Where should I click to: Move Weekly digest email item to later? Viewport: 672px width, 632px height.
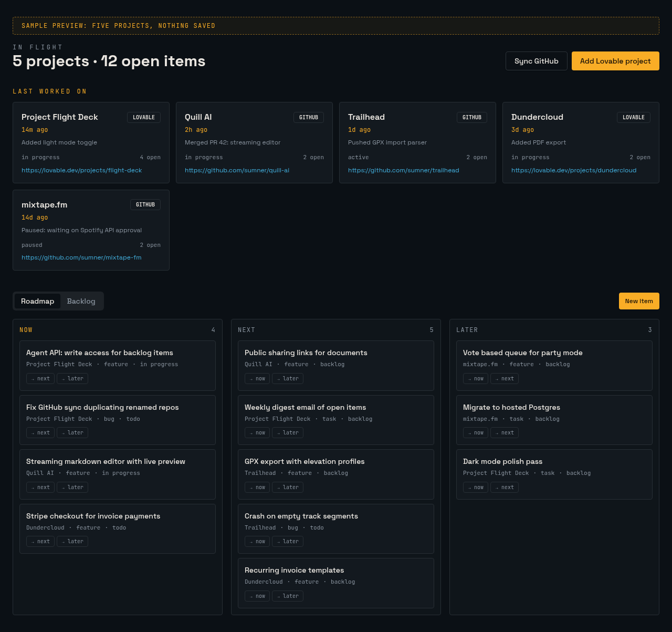[x=288, y=432]
